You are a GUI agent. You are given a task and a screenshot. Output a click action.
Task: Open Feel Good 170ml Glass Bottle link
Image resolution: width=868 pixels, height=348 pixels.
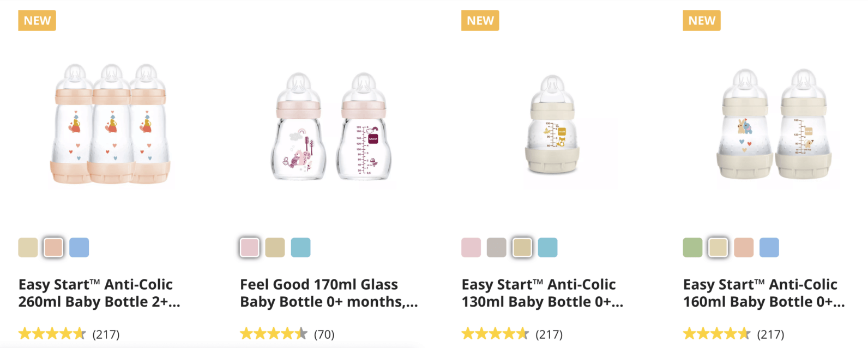(329, 293)
